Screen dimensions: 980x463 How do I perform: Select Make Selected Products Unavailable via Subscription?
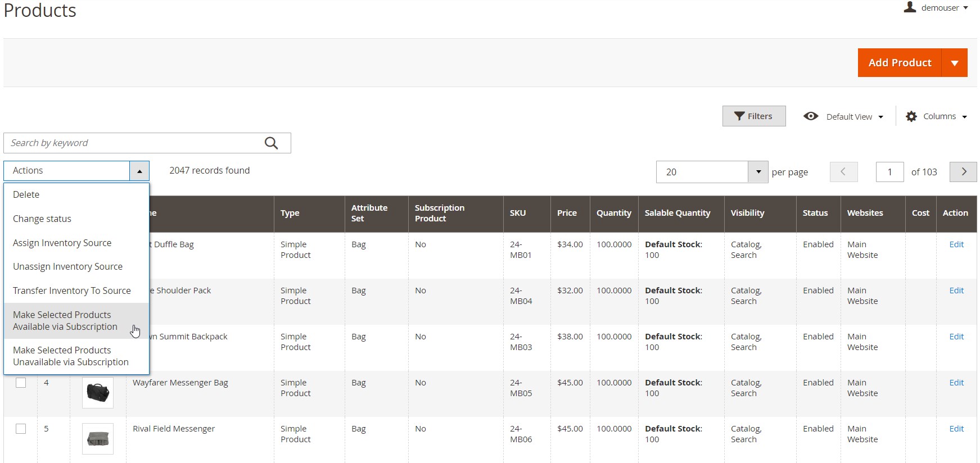(71, 356)
